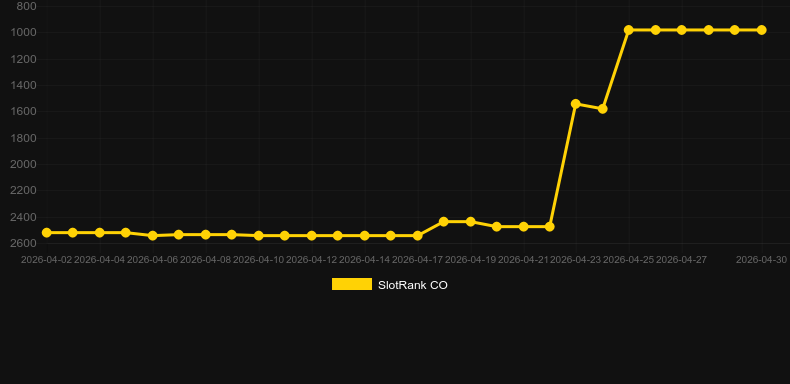Select the chart data point above 2026-04-02
Image resolution: width=790 pixels, height=384 pixels.
tap(46, 233)
